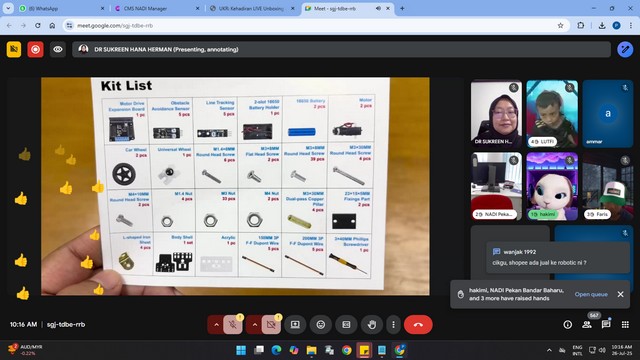Image resolution: width=640 pixels, height=360 pixels.
Task: Open the in-call chat panel icon
Action: pos(606,324)
